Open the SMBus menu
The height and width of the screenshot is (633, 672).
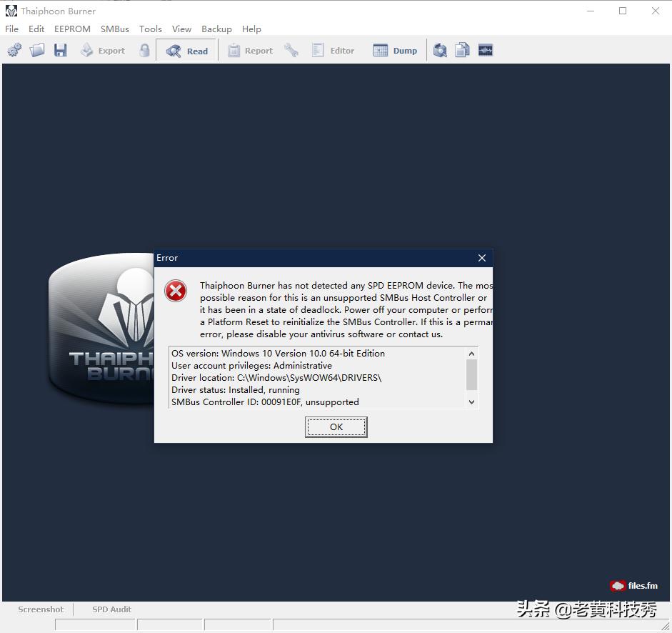pos(115,29)
